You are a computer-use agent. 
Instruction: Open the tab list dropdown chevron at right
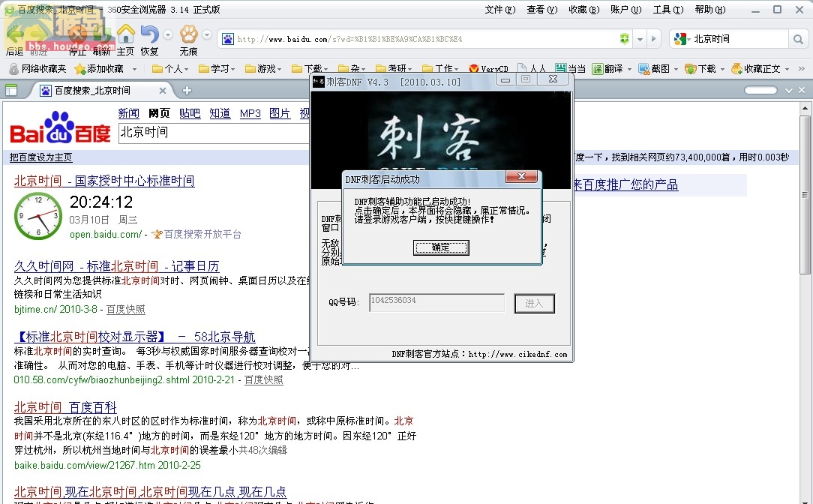pos(789,91)
